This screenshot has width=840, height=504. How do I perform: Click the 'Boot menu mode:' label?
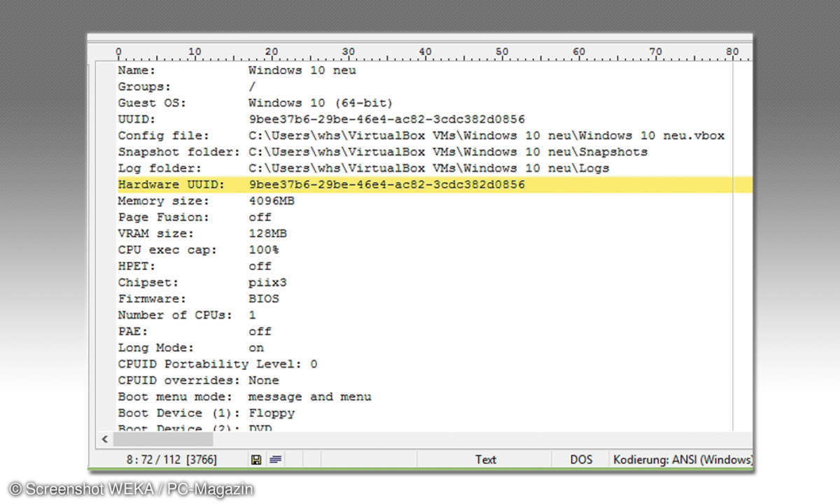pos(175,397)
